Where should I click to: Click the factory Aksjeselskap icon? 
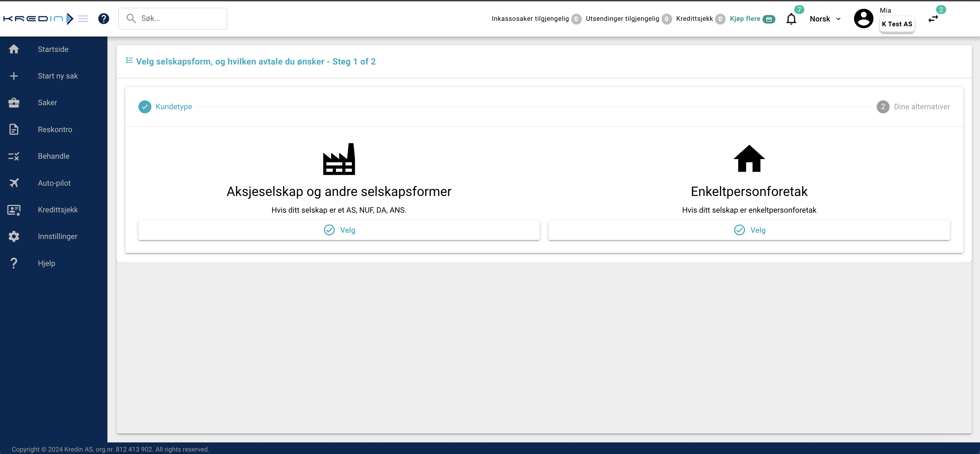[x=339, y=159]
